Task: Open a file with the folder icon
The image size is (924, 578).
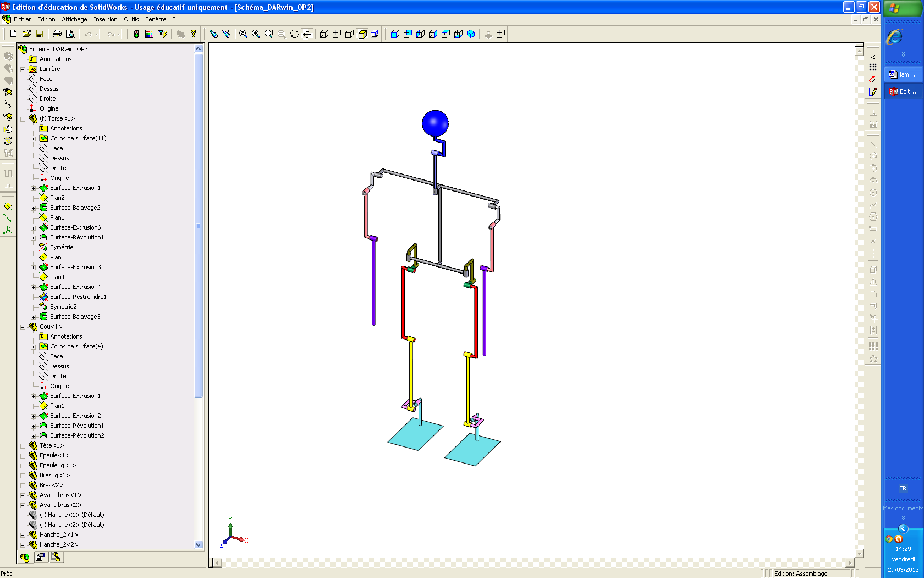Action: pos(26,34)
